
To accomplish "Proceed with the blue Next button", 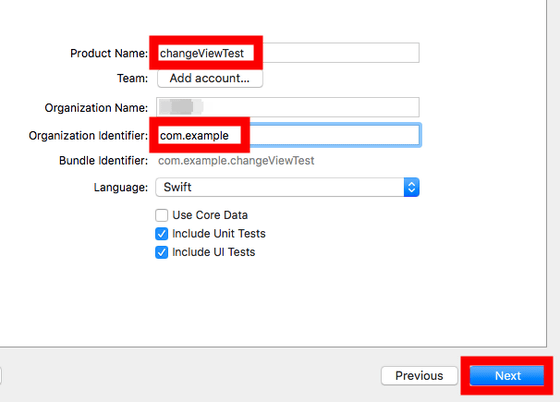I will [x=507, y=376].
